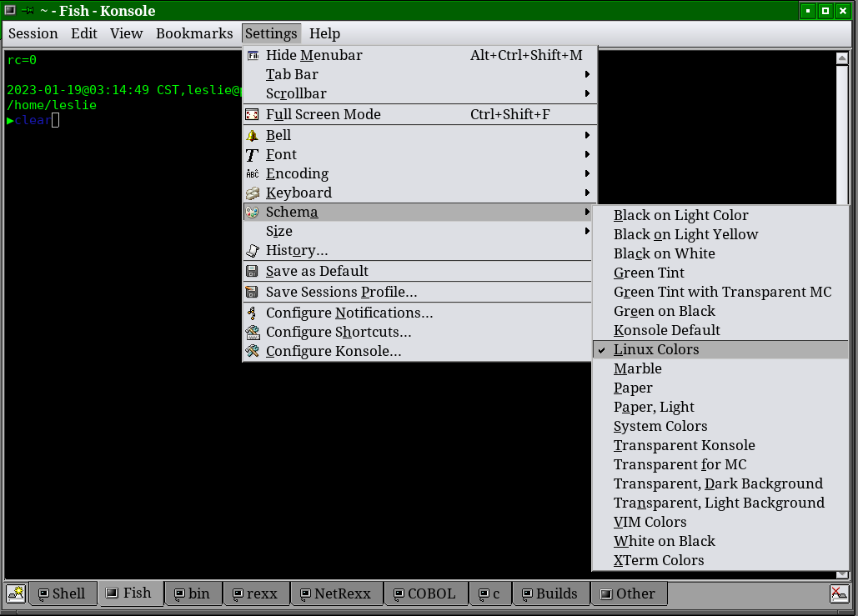This screenshot has height=616, width=858.
Task: Click the History scroll icon
Action: click(253, 251)
